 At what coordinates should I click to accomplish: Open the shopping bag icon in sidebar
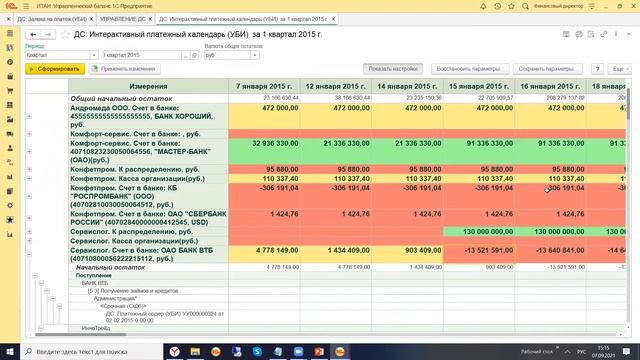(10, 76)
